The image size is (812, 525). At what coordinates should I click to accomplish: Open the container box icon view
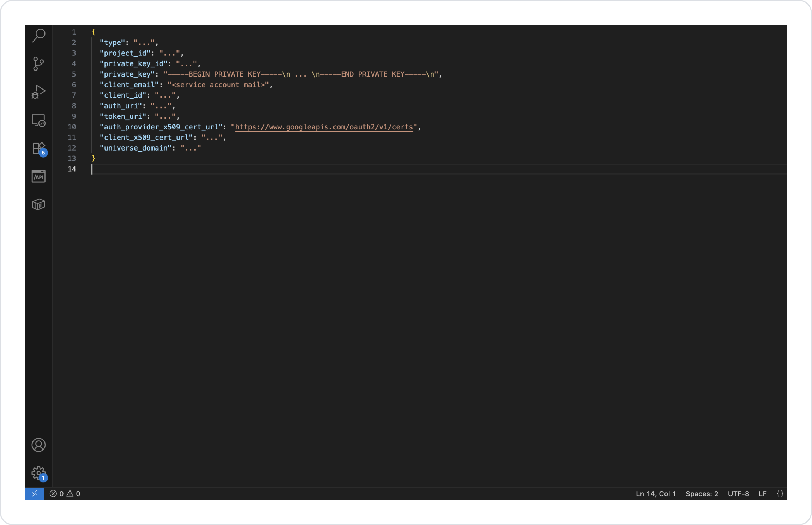(38, 204)
